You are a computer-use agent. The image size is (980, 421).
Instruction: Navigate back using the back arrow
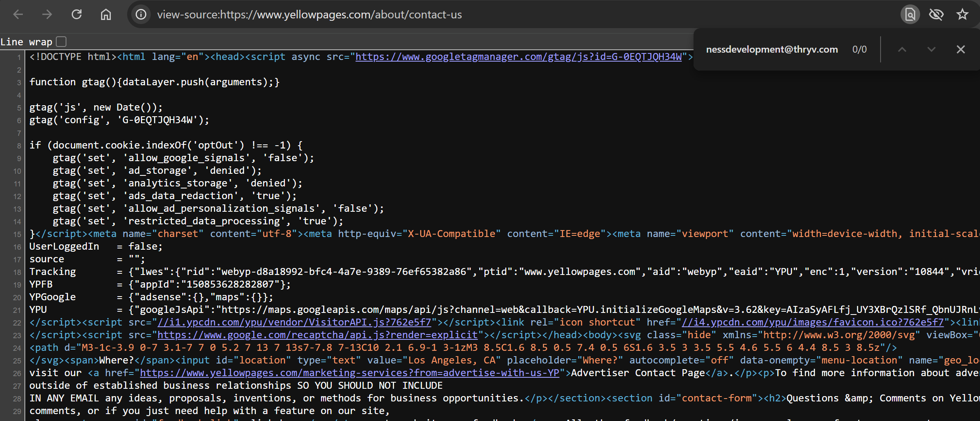[18, 14]
